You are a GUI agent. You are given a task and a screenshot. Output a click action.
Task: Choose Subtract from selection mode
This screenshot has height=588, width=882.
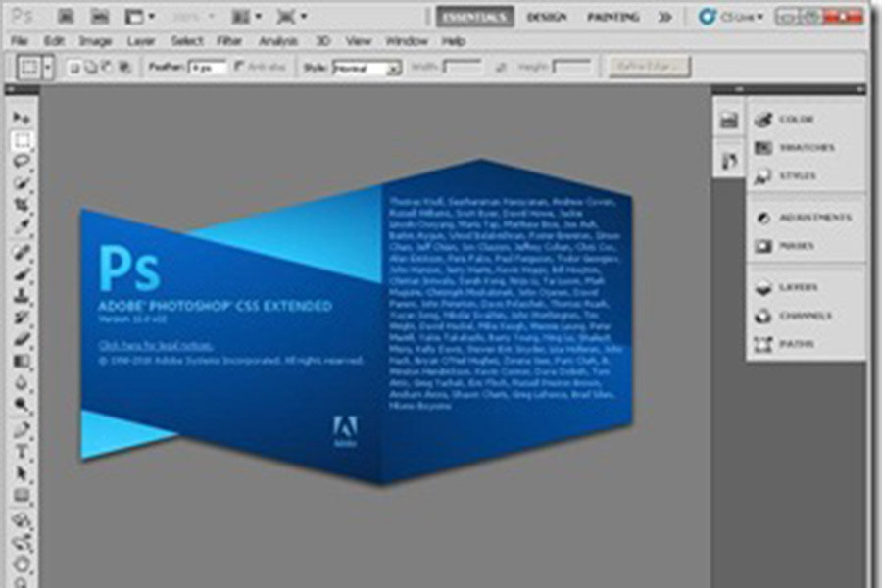click(107, 68)
